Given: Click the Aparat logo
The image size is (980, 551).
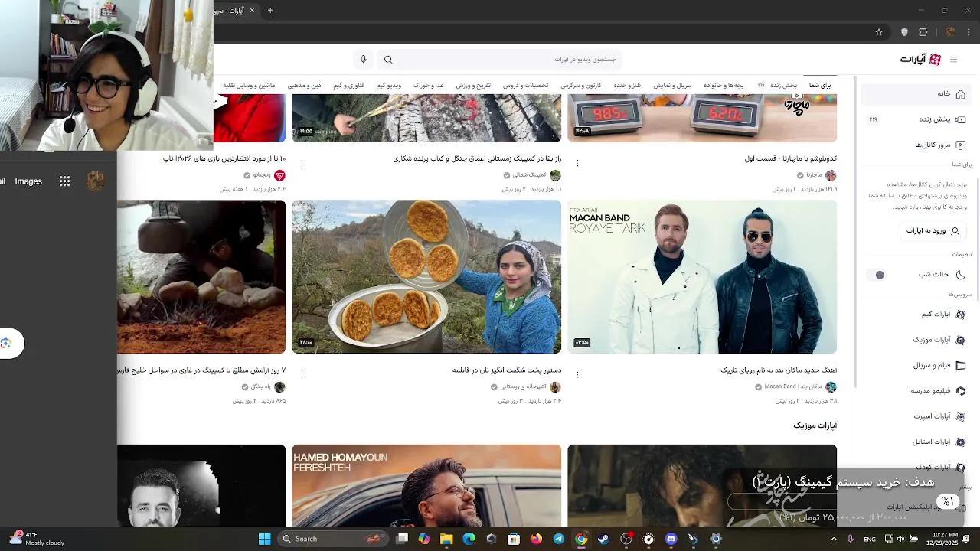Looking at the screenshot, I should point(920,60).
